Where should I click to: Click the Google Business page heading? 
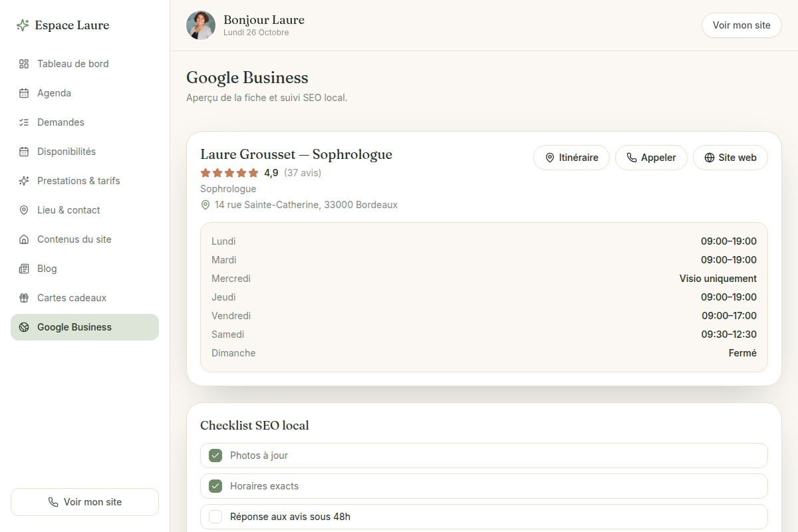(247, 78)
